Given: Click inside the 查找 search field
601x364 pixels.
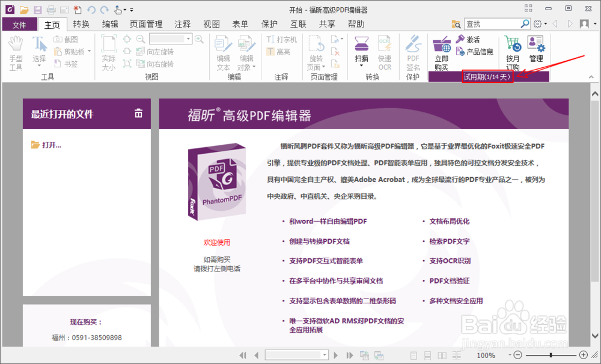Looking at the screenshot, I should 492,24.
